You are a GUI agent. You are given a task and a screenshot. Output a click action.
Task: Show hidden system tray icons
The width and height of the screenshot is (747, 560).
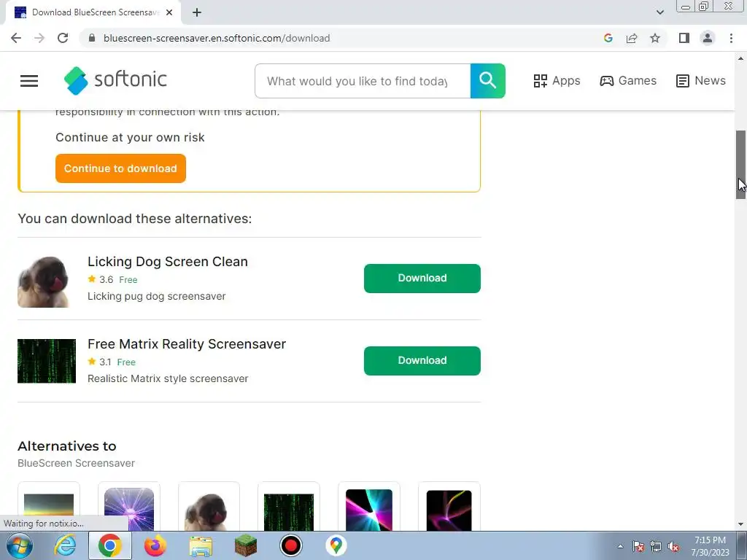tap(620, 546)
